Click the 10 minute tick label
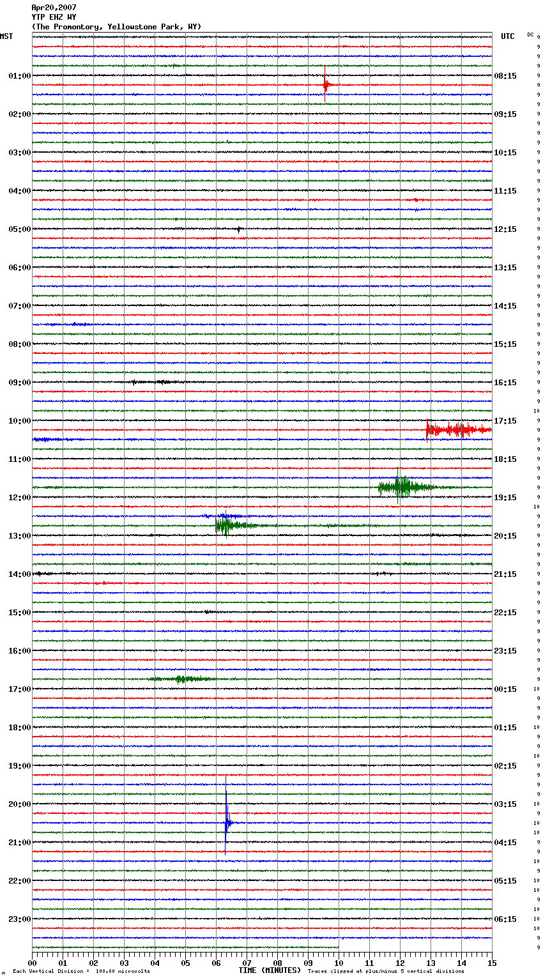Image resolution: width=543 pixels, height=980 pixels. pos(339,963)
